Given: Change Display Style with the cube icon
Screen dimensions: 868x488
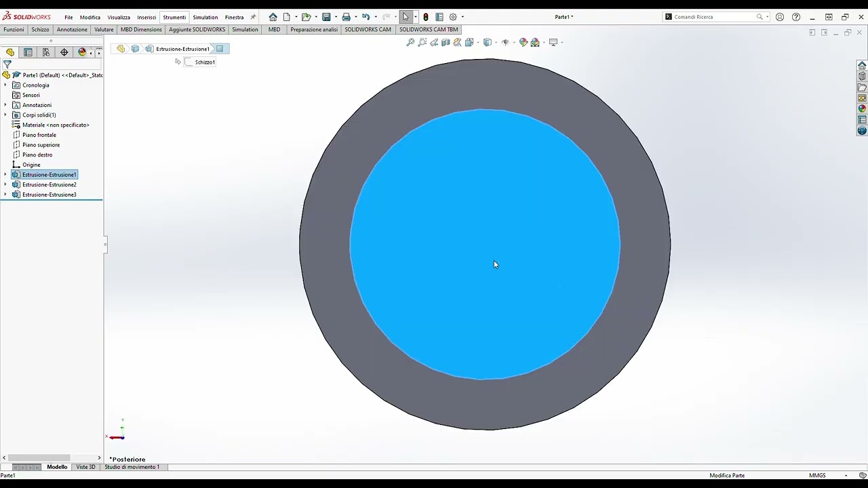Looking at the screenshot, I should (x=487, y=42).
